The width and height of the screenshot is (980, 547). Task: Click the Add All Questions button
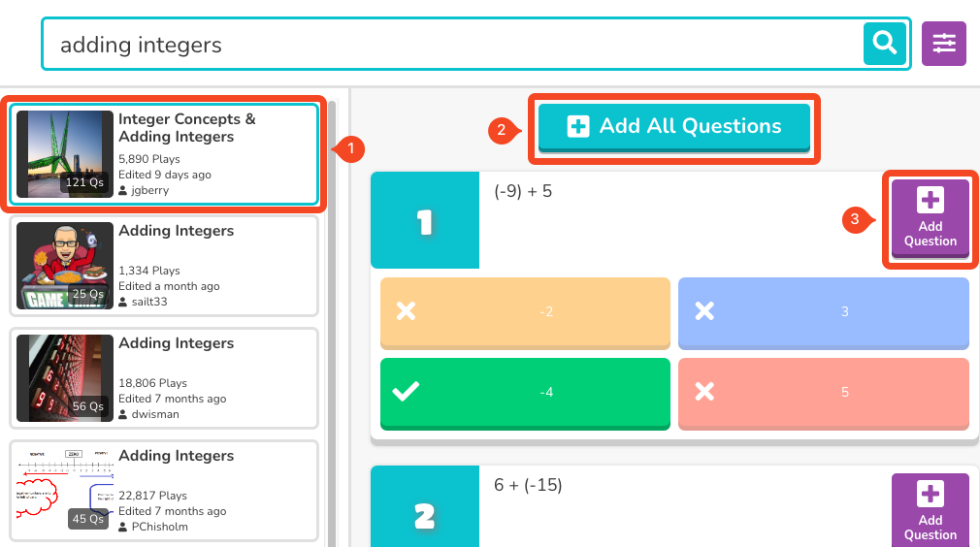pyautogui.click(x=674, y=127)
